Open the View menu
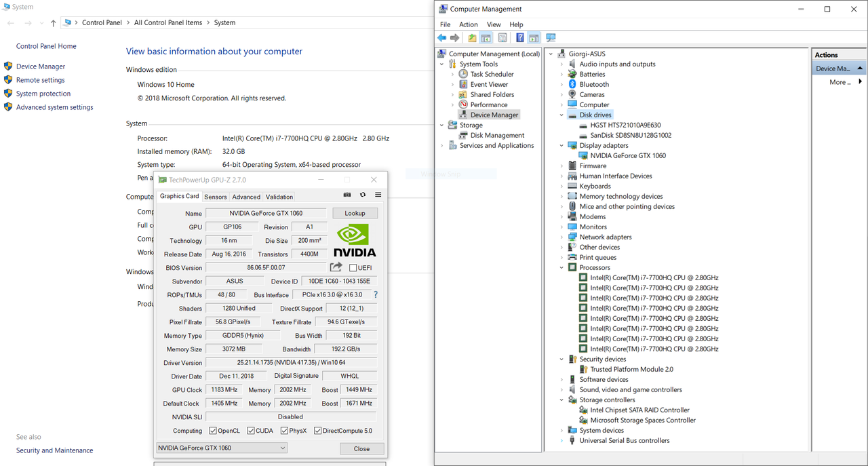Image resolution: width=868 pixels, height=466 pixels. 494,24
